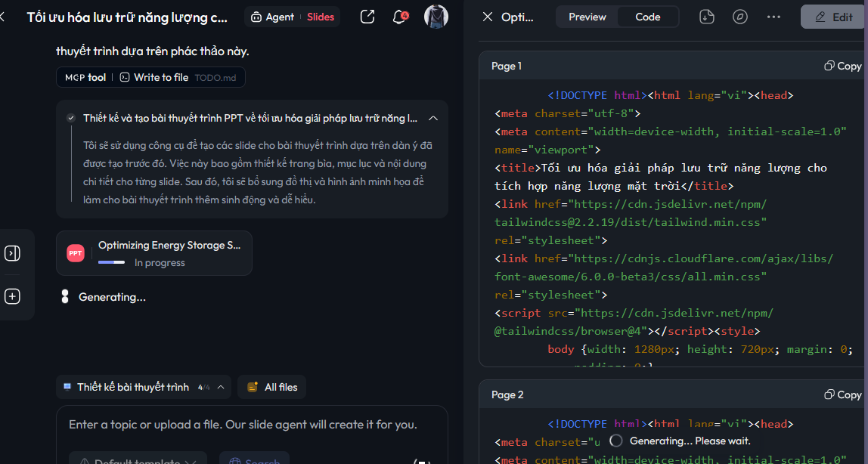This screenshot has width=868, height=464.
Task: Click the Page 2 heading
Action: (x=507, y=394)
